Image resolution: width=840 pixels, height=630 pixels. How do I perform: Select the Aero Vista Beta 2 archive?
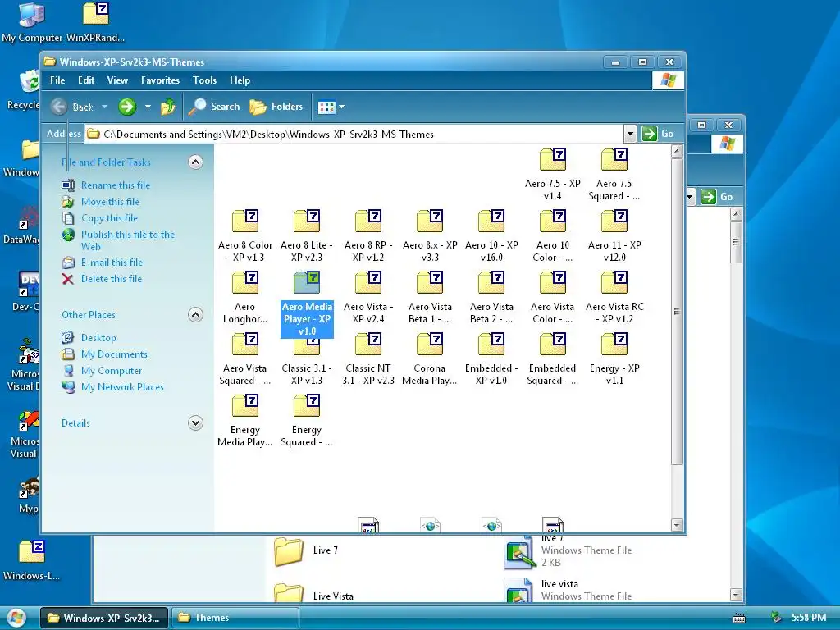pos(491,296)
